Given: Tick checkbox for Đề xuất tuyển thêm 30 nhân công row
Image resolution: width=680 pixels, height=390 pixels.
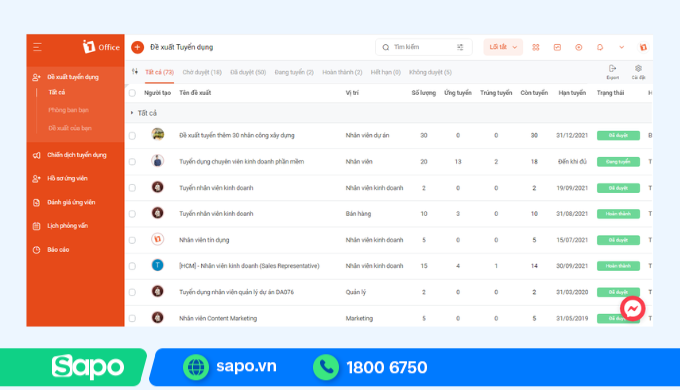Looking at the screenshot, I should point(132,135).
